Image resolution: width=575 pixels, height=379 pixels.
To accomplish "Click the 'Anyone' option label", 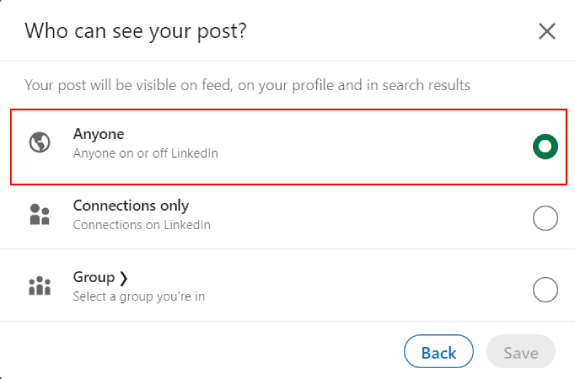I will [99, 134].
